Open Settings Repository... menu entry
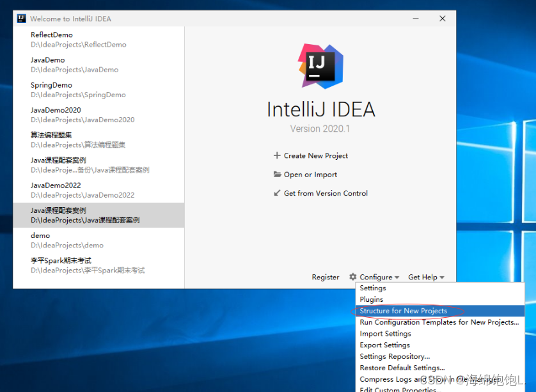 440,356
